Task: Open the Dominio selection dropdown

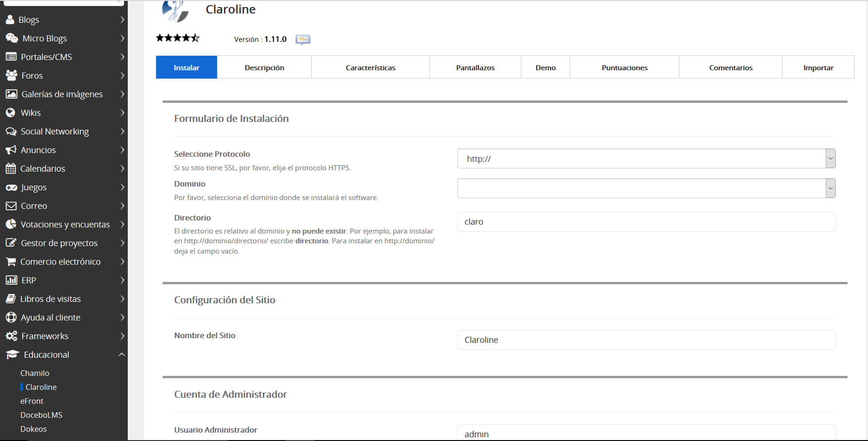Action: [x=646, y=188]
